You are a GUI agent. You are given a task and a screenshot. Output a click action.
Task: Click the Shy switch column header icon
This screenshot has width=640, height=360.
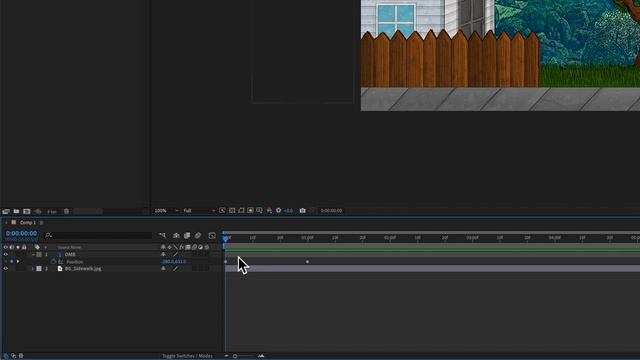pyautogui.click(x=163, y=247)
